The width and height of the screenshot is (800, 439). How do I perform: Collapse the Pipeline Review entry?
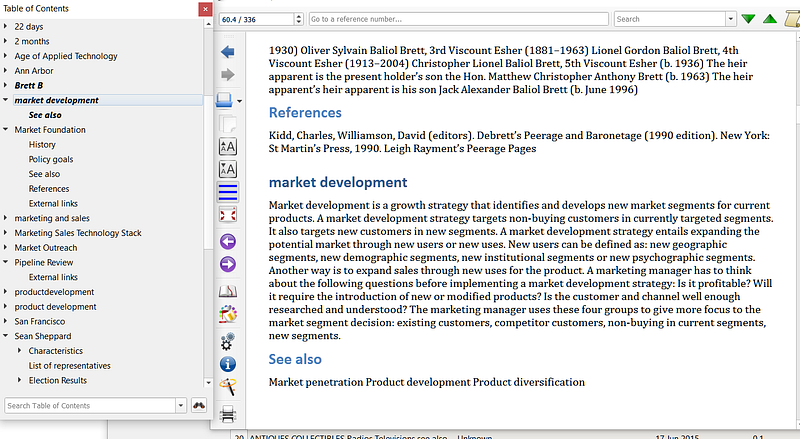pos(6,262)
